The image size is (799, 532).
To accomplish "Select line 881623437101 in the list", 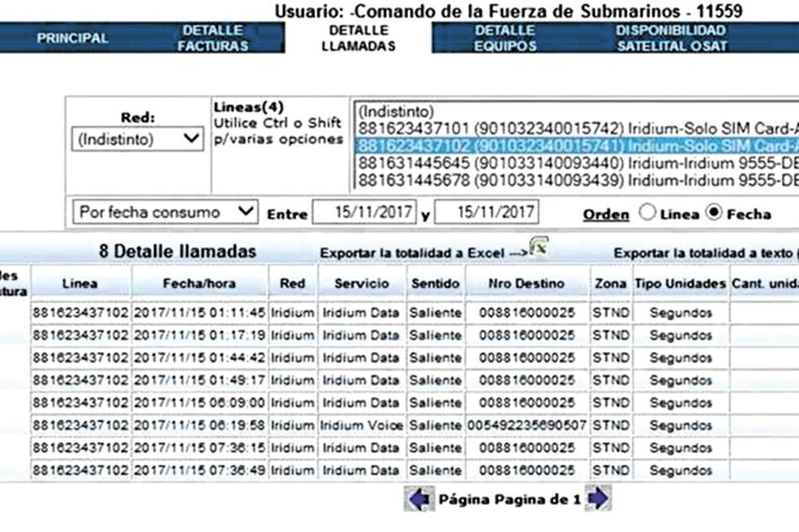I will (572, 128).
